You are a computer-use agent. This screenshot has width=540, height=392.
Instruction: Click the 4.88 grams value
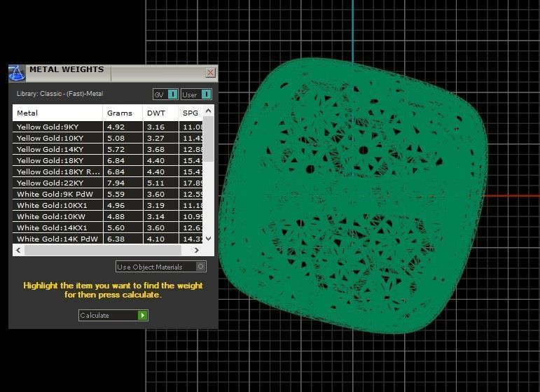(x=116, y=217)
